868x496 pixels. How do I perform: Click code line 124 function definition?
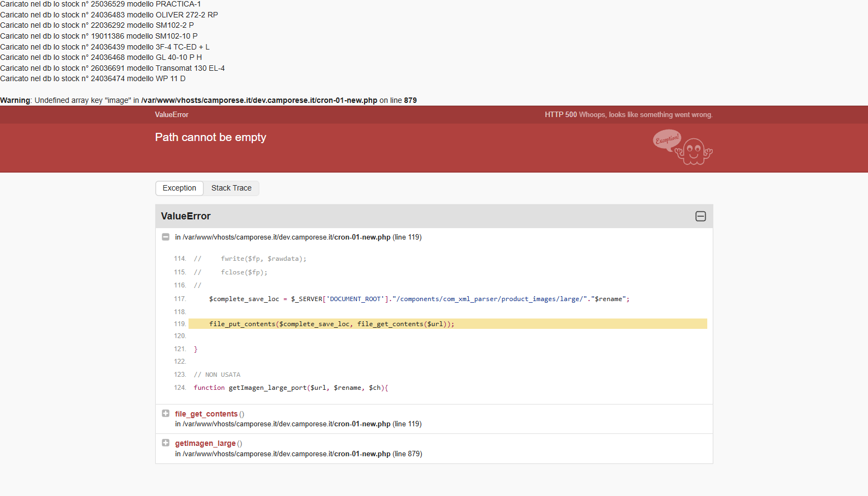(x=291, y=388)
